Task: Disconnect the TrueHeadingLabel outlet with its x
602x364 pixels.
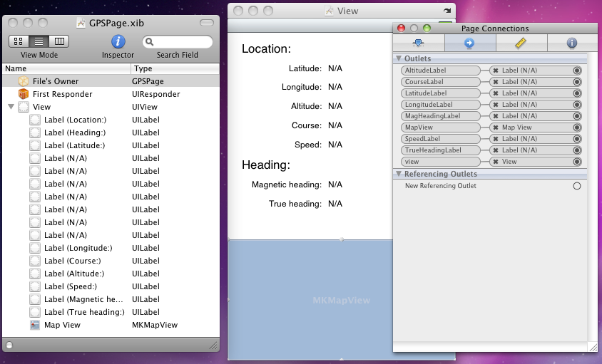Action: [496, 150]
